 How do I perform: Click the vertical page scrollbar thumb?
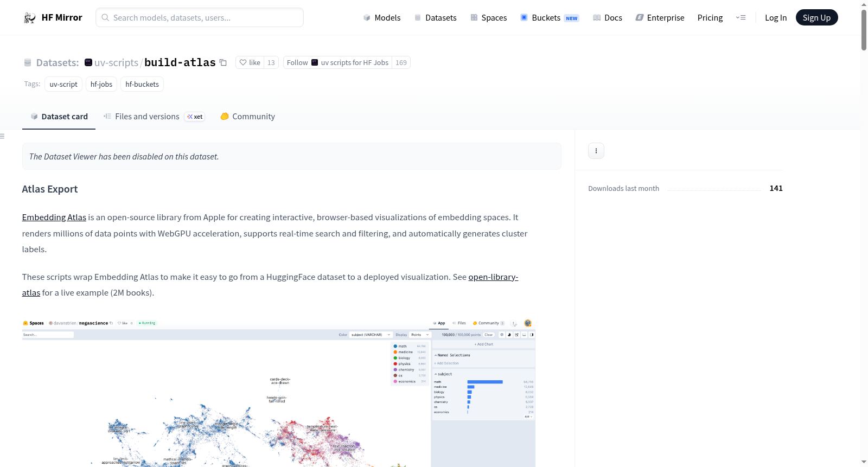(864, 30)
